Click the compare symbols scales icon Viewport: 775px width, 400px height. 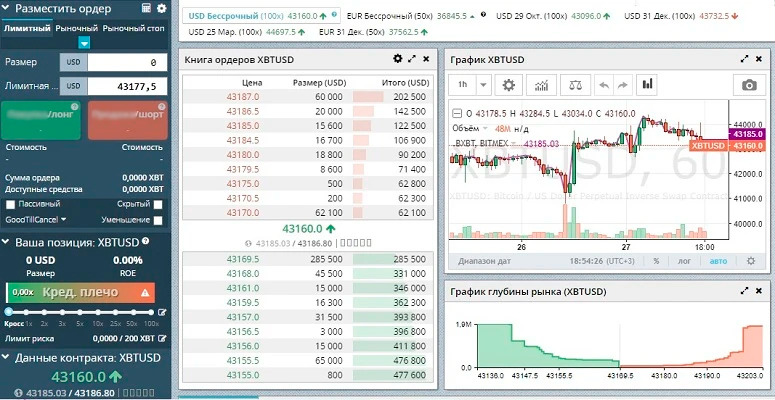pyautogui.click(x=575, y=85)
